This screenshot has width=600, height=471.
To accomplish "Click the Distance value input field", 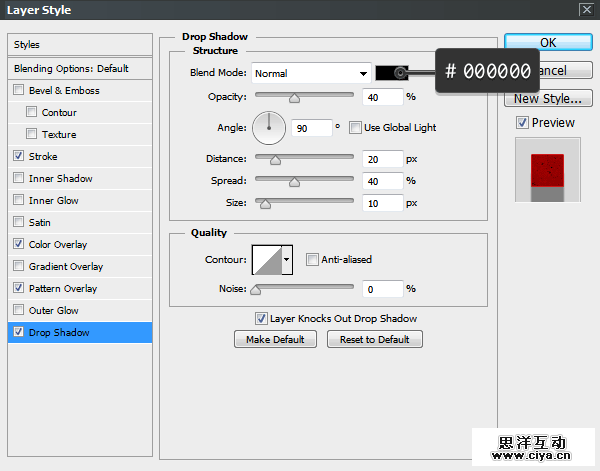I will coord(383,159).
